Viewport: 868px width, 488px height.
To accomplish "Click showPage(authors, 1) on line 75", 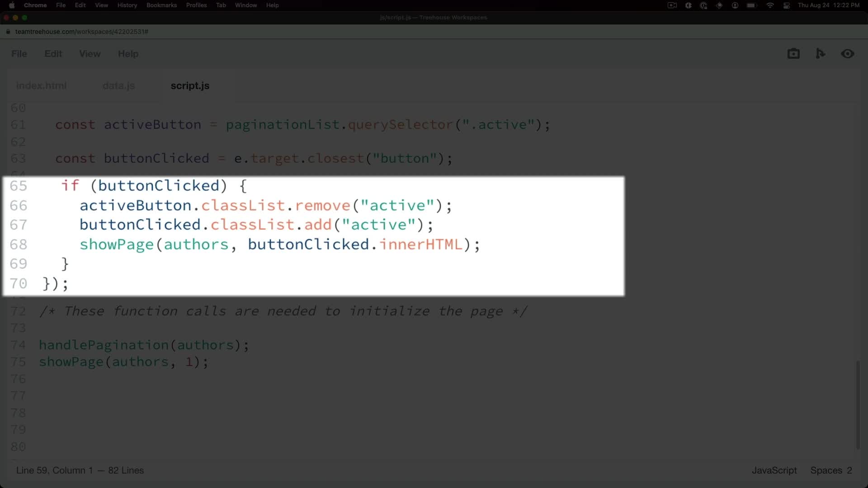I will (x=123, y=362).
